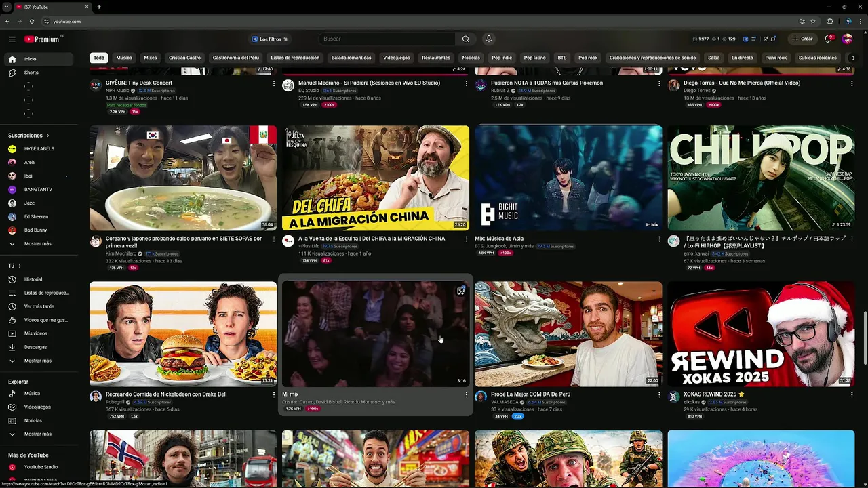Image resolution: width=868 pixels, height=488 pixels.
Task: Expand Mostrar más under Descargas
Action: point(39,361)
